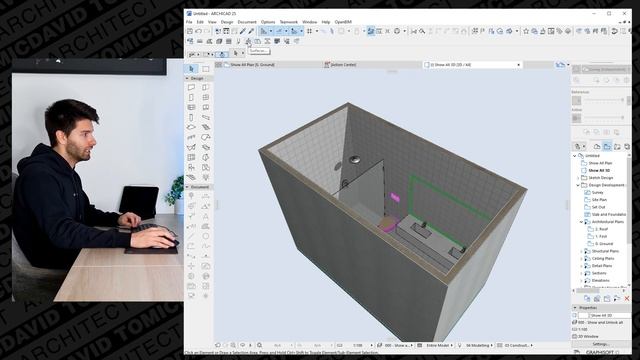Adjust the Active slider in the Trace panel
This screenshot has width=640, height=360.
tap(604, 118)
